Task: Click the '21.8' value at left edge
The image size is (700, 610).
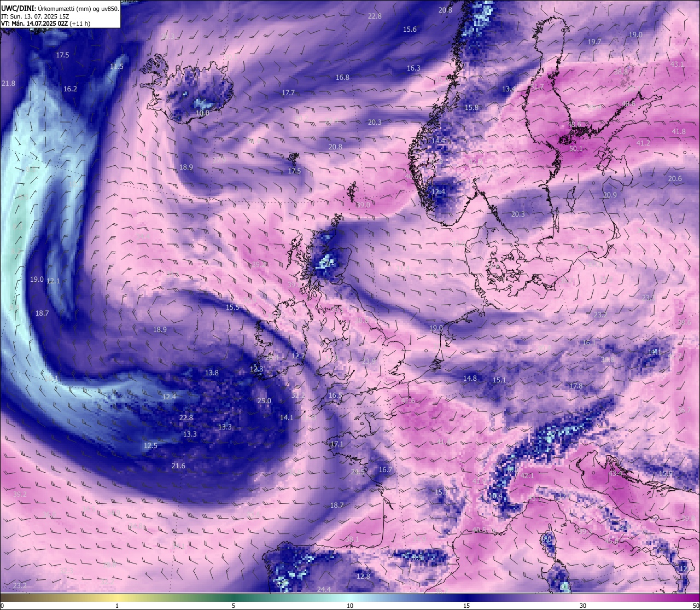Action: pos(8,83)
